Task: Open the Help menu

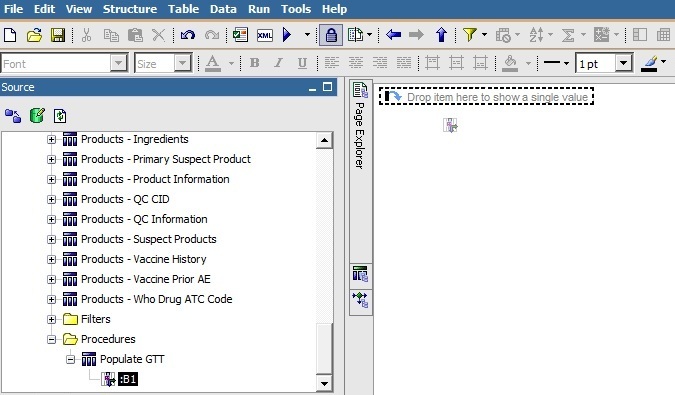Action: tap(334, 9)
